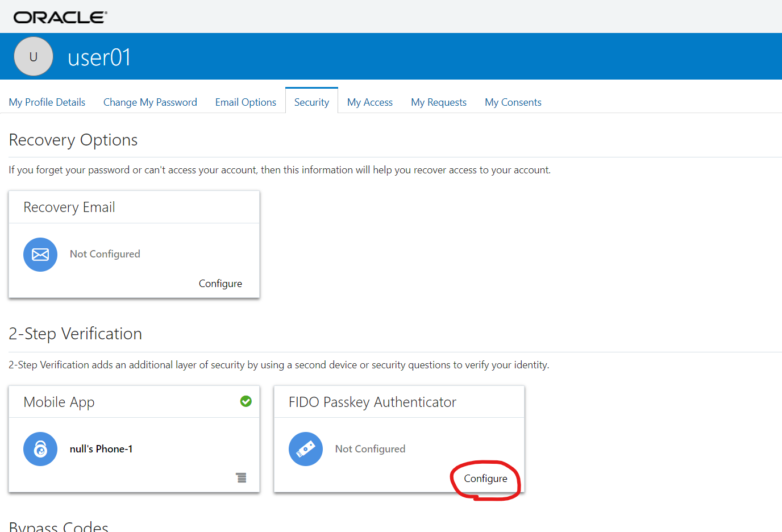Click the user01 avatar circle
Screen dimensions: 782x532
tap(34, 56)
